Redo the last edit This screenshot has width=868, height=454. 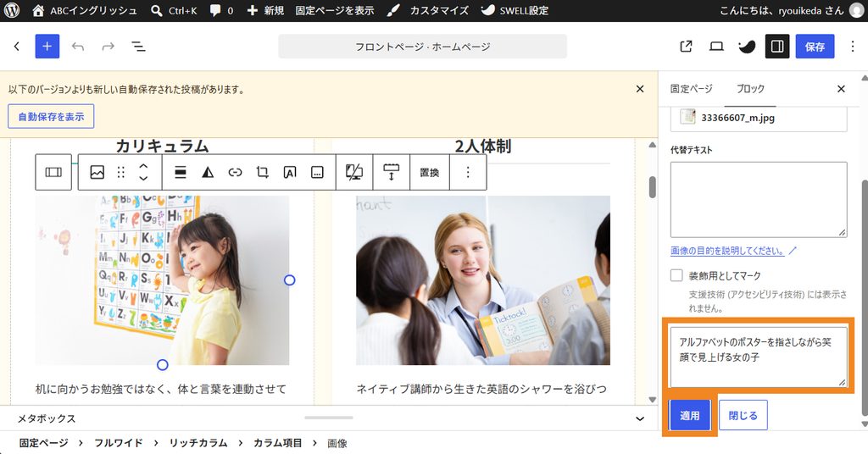point(108,47)
